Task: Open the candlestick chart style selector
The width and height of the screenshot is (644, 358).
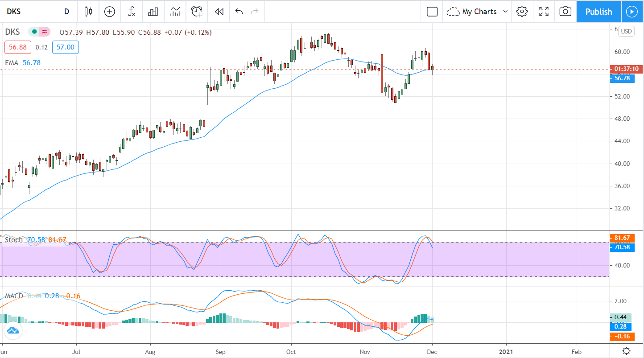Action: click(88, 12)
